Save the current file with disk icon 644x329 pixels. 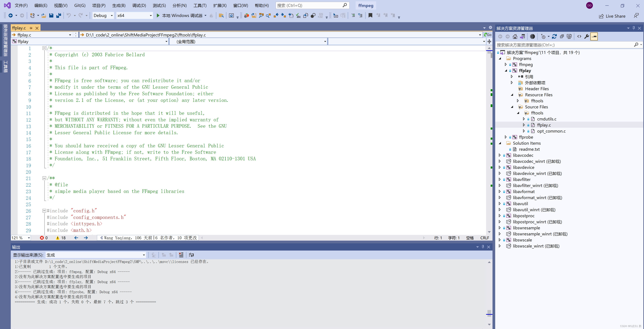51,15
